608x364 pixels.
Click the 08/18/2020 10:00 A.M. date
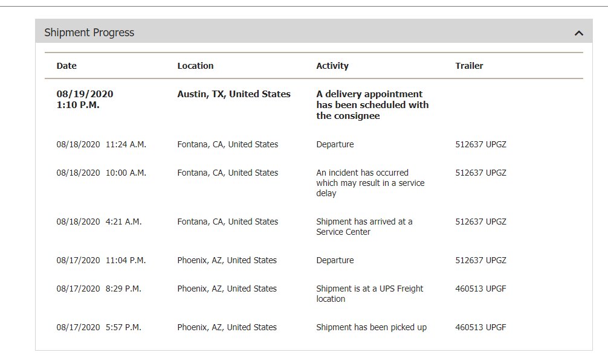pos(101,173)
